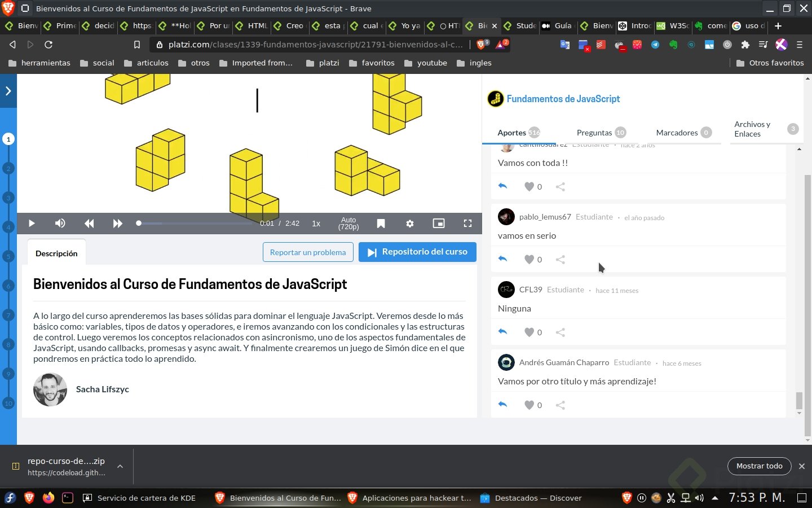The width and height of the screenshot is (812, 508).
Task: Open the platzi bookmarks folder
Action: [x=323, y=63]
